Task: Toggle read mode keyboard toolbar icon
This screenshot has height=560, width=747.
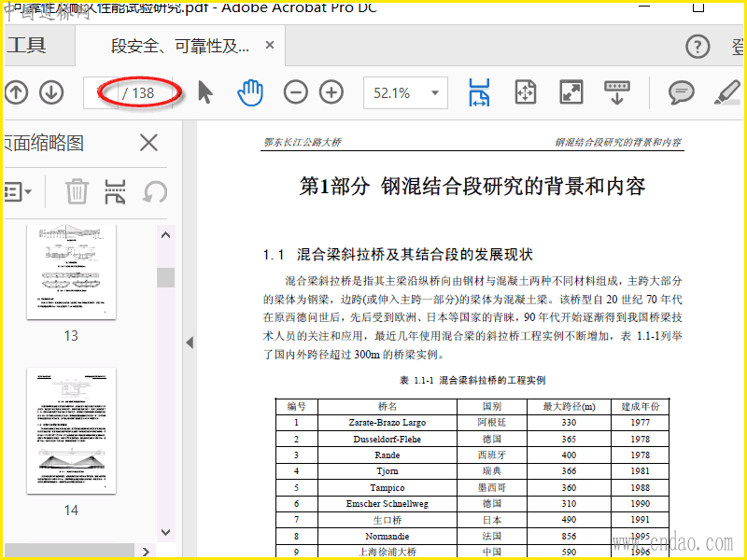Action: [x=616, y=92]
